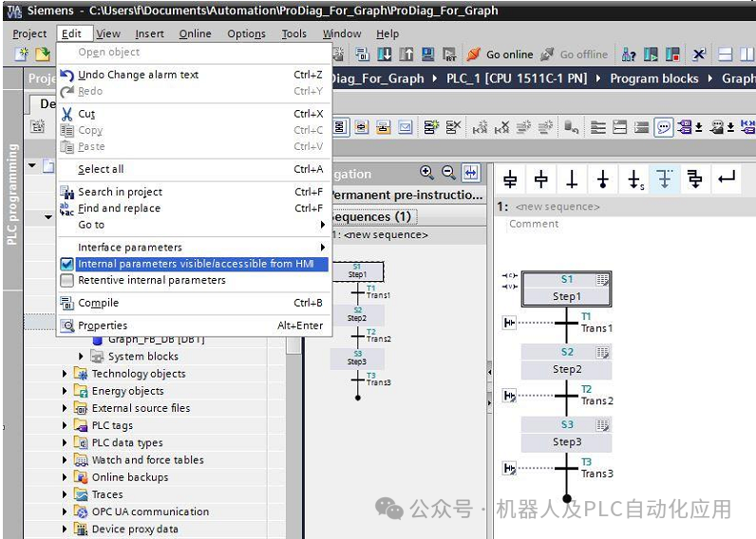Image resolution: width=756 pixels, height=539 pixels.
Task: Open the action table icon of step S1
Action: (602, 279)
